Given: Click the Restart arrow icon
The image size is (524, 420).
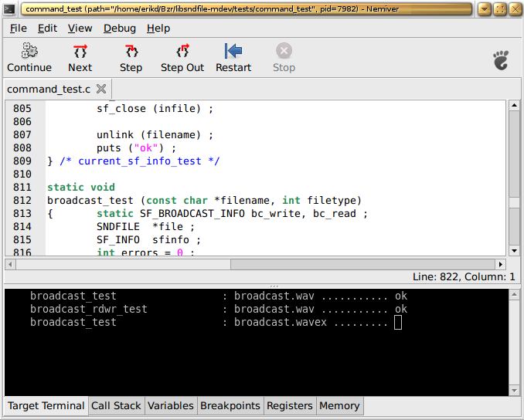Looking at the screenshot, I should tap(233, 51).
